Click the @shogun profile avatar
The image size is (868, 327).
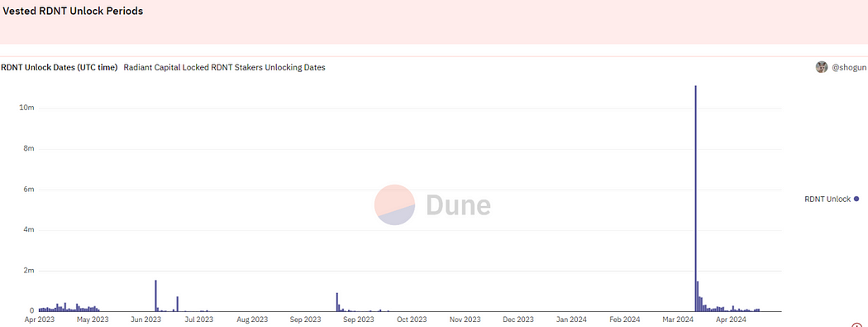click(x=822, y=68)
